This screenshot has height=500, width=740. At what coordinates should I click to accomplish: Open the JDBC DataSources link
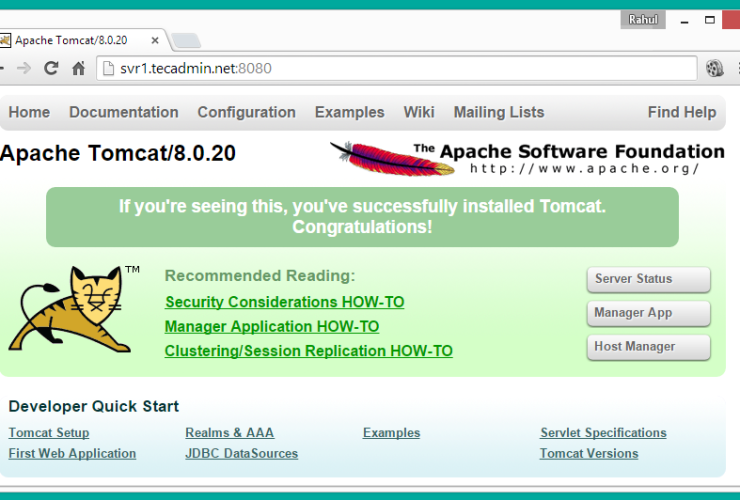(241, 453)
